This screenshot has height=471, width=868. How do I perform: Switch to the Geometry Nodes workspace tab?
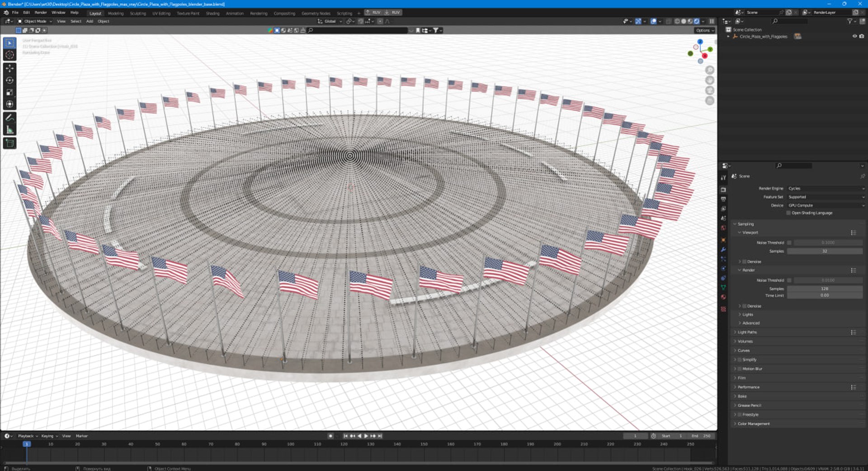pyautogui.click(x=316, y=13)
